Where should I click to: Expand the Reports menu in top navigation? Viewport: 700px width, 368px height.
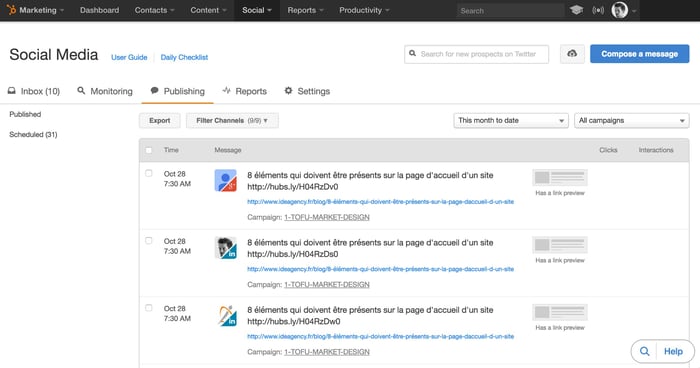click(305, 10)
